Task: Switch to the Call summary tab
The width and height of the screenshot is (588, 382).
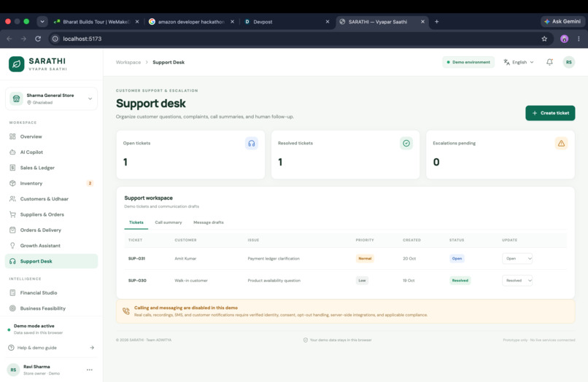Action: [x=169, y=222]
